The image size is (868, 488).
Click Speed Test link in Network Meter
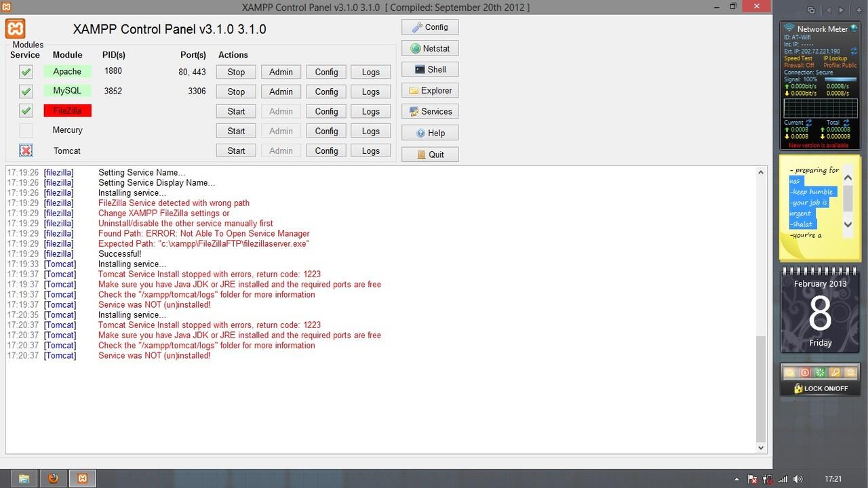click(x=798, y=58)
